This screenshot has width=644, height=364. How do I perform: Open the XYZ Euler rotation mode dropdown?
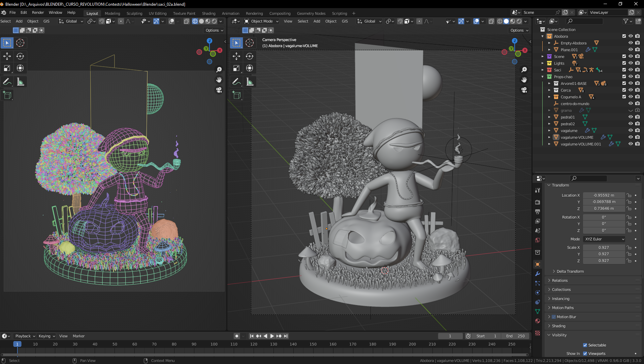pyautogui.click(x=604, y=239)
